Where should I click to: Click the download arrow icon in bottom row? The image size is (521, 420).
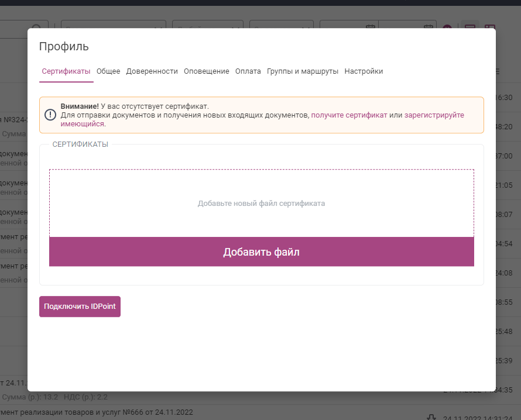tap(431, 416)
